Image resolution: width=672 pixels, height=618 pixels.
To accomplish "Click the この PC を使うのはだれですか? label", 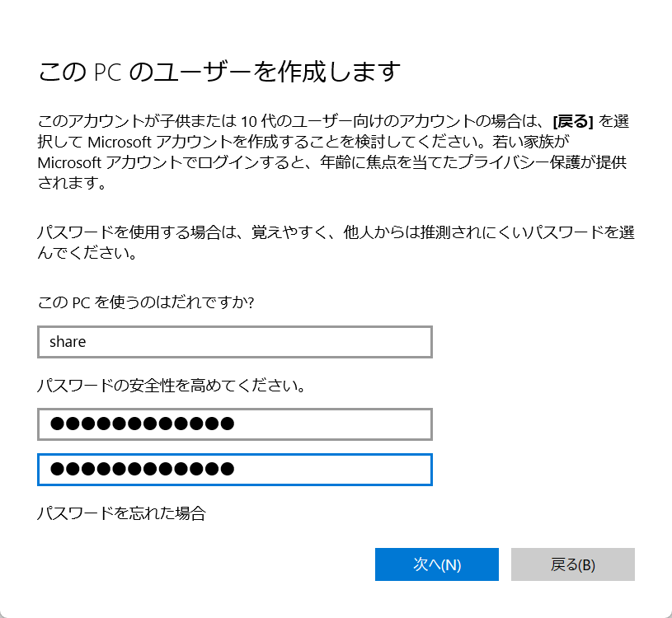I will [146, 302].
